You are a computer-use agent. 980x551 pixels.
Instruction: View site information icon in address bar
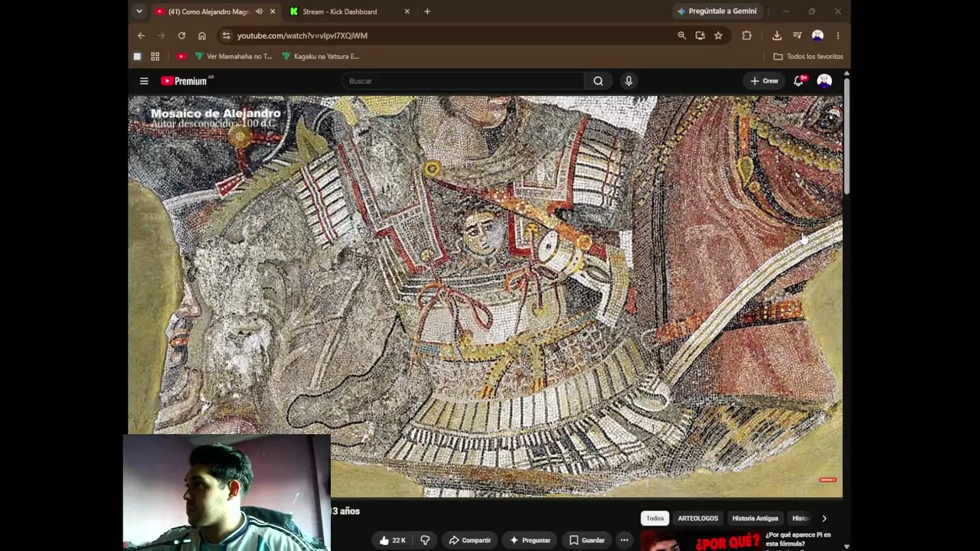point(226,35)
